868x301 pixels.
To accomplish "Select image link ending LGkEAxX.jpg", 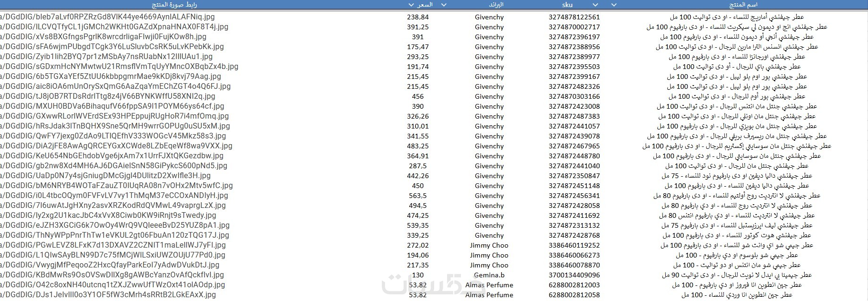I will [108, 295].
